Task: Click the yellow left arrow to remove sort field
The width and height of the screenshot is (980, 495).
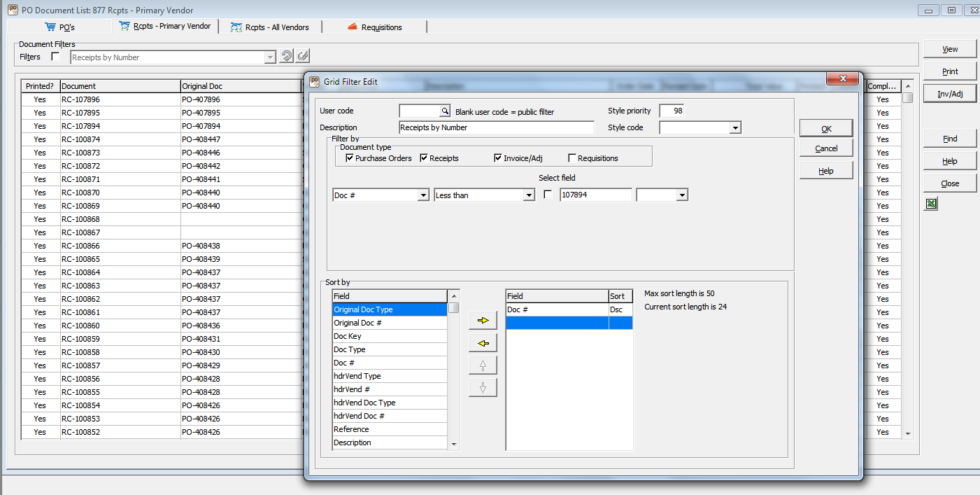Action: click(x=483, y=343)
